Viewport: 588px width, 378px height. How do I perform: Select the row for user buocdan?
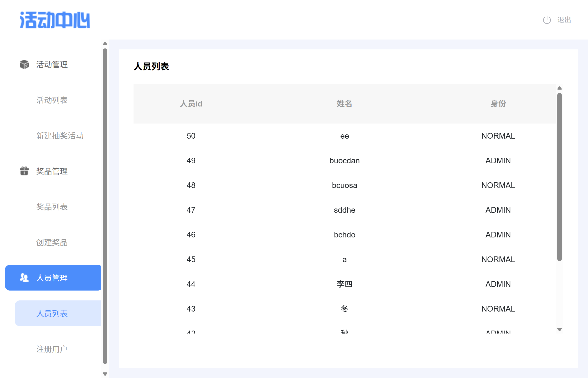344,161
